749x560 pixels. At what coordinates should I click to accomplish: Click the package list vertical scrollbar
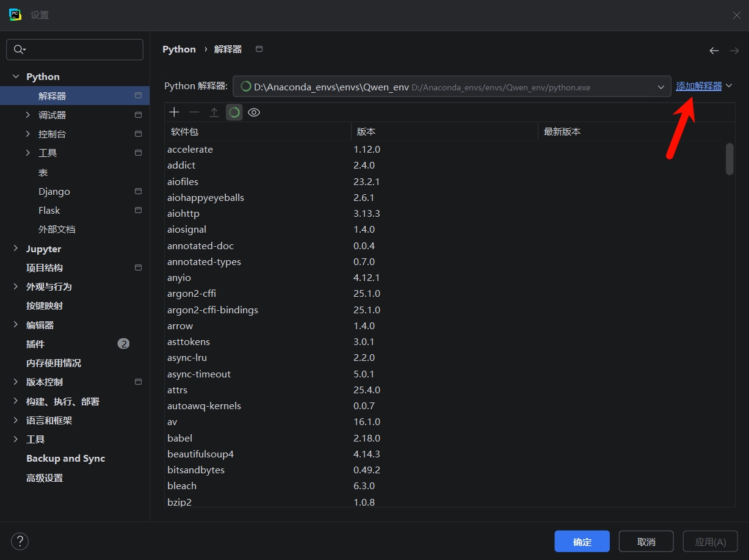(x=729, y=159)
